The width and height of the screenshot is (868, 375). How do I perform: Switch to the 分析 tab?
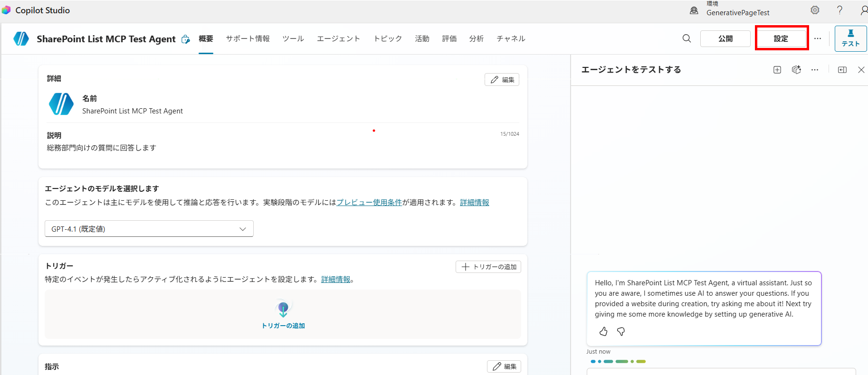click(477, 38)
